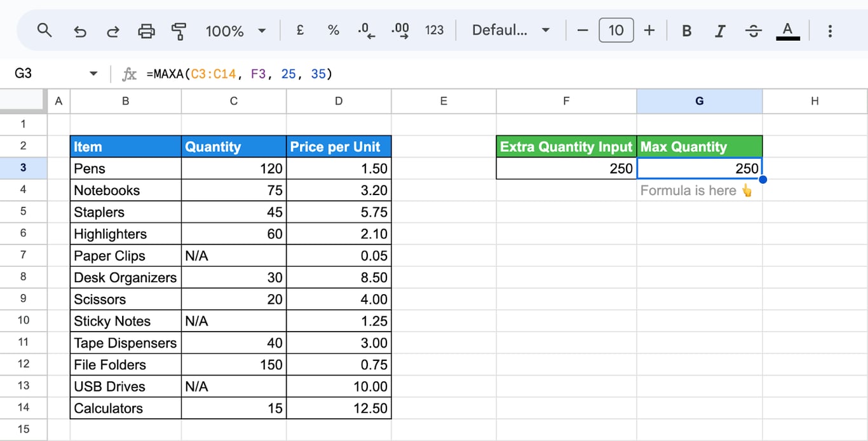This screenshot has height=441, width=868.
Task: Select the Desk Organizers cell
Action: pyautogui.click(x=125, y=278)
